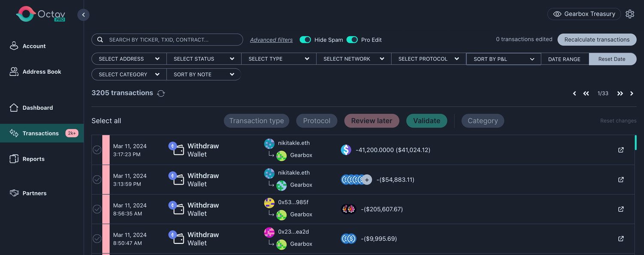644x255 pixels.
Task: Jump to last page double arrow
Action: [620, 93]
